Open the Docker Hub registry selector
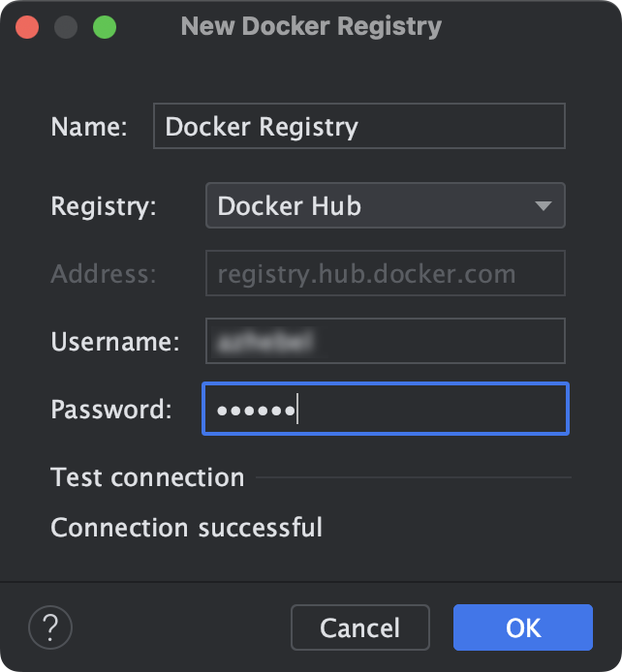622x672 pixels. pyautogui.click(x=386, y=205)
